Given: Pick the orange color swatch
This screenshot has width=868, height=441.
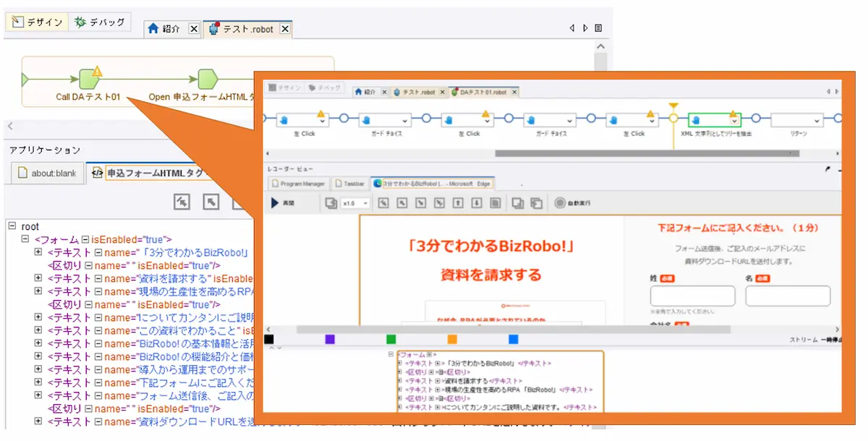Looking at the screenshot, I should coord(452,339).
